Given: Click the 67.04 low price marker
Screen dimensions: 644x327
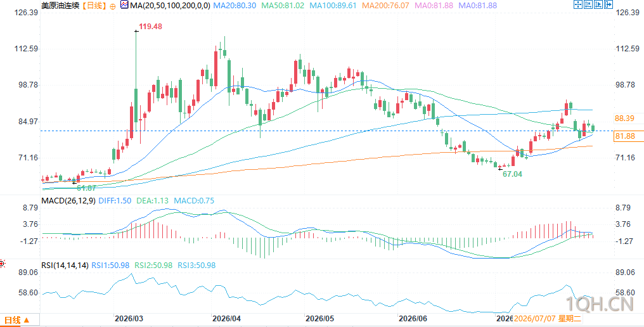Looking at the screenshot, I should click(x=512, y=174).
